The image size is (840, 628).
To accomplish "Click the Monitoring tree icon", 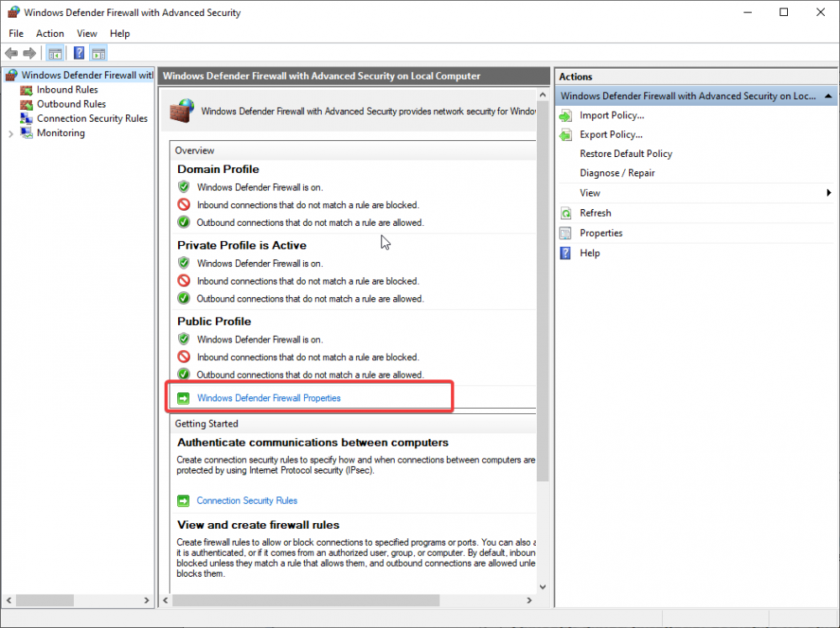I will point(26,133).
